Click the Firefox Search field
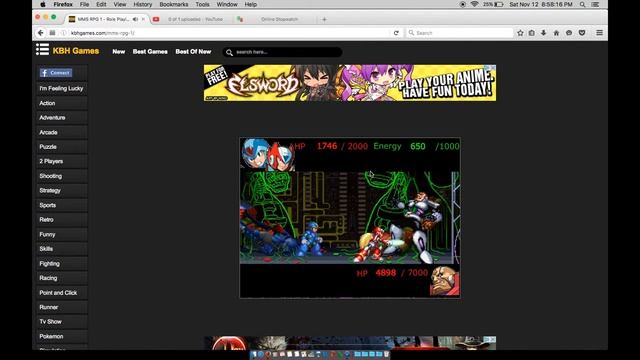640x360 pixels. (x=459, y=33)
